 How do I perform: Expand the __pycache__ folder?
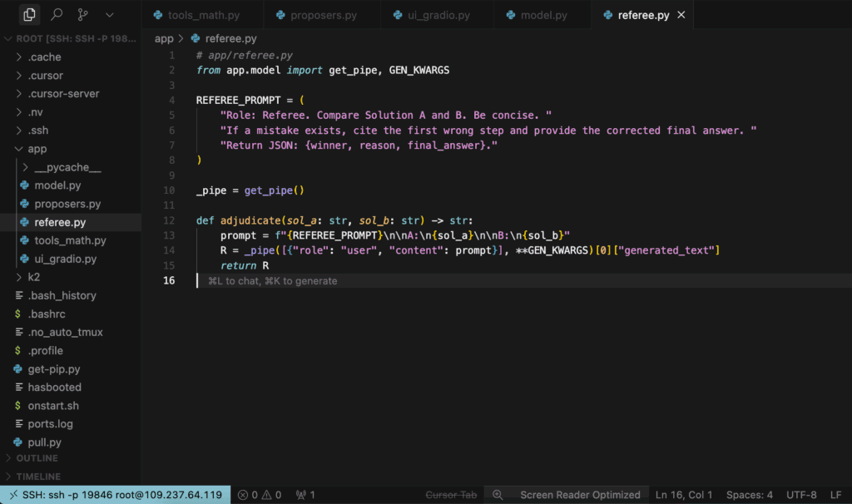click(67, 167)
